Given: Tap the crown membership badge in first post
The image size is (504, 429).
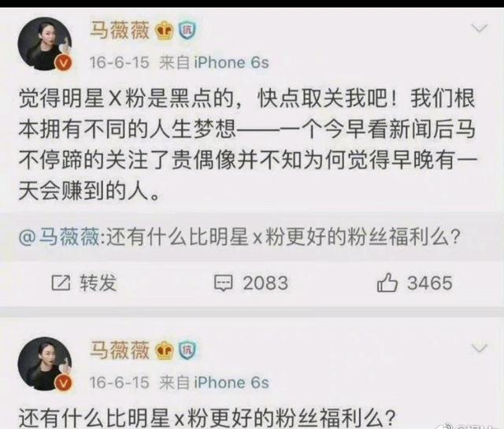Looking at the screenshot, I should pos(165,31).
